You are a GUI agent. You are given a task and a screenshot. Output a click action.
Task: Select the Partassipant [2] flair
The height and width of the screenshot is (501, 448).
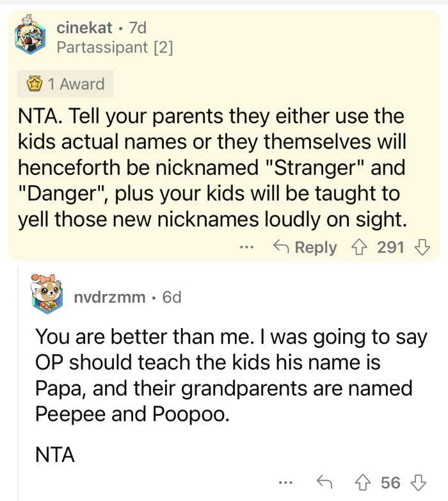coord(115,47)
